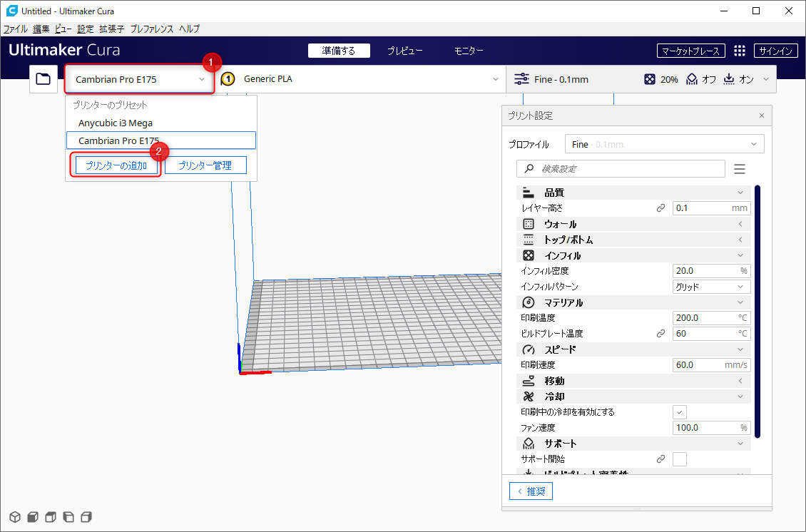Switch to the モニター tab
Viewport: 806px width, 532px height.
469,51
